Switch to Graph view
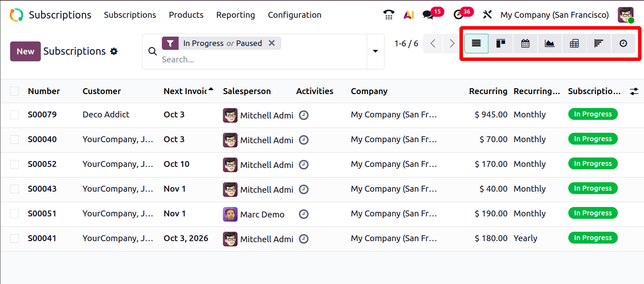 pos(549,44)
